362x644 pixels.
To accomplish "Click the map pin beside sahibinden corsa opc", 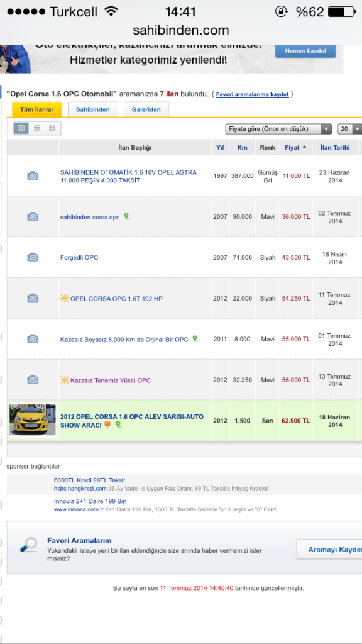I will click(x=126, y=216).
